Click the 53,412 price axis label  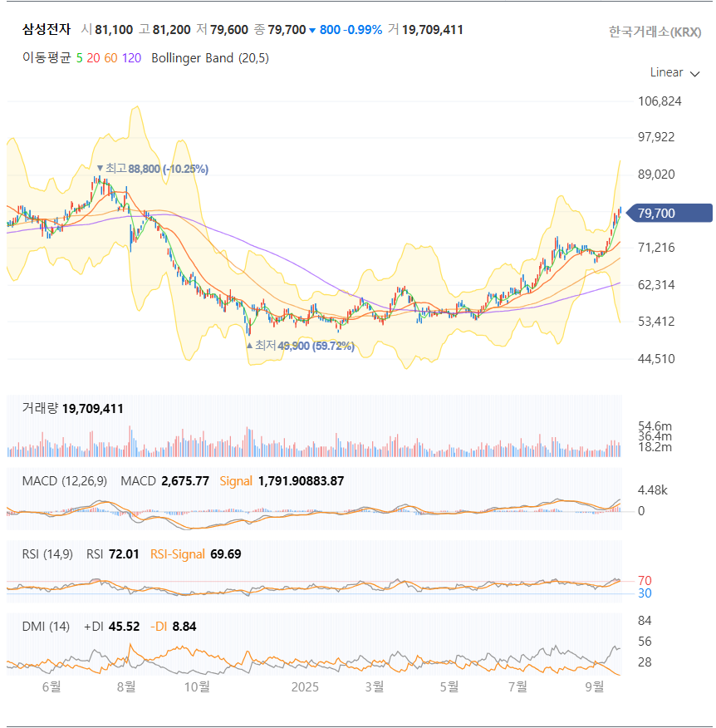656,322
